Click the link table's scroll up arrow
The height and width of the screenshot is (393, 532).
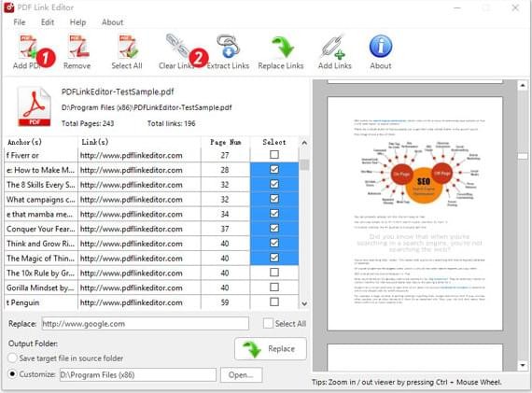tap(304, 143)
